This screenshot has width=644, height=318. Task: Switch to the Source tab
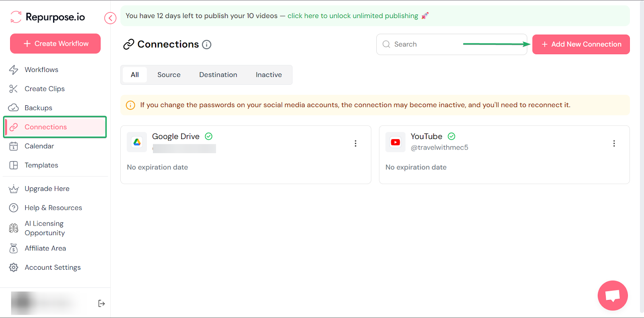[169, 75]
